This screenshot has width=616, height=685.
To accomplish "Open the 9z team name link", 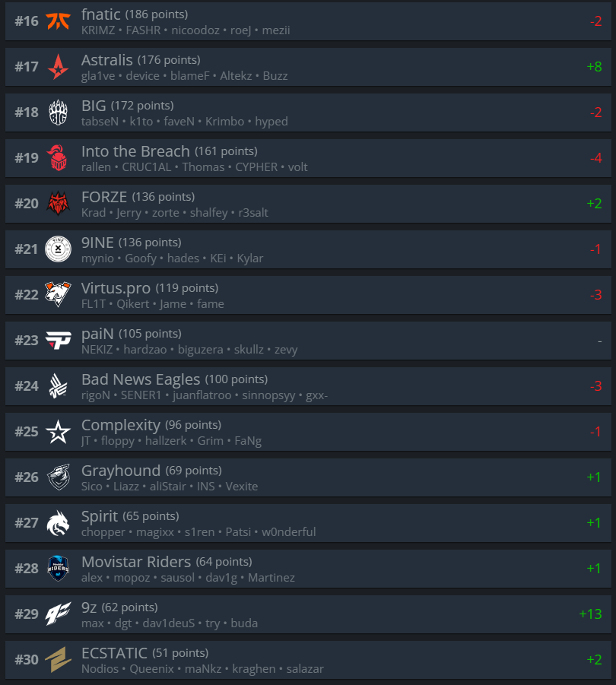I will click(x=89, y=607).
